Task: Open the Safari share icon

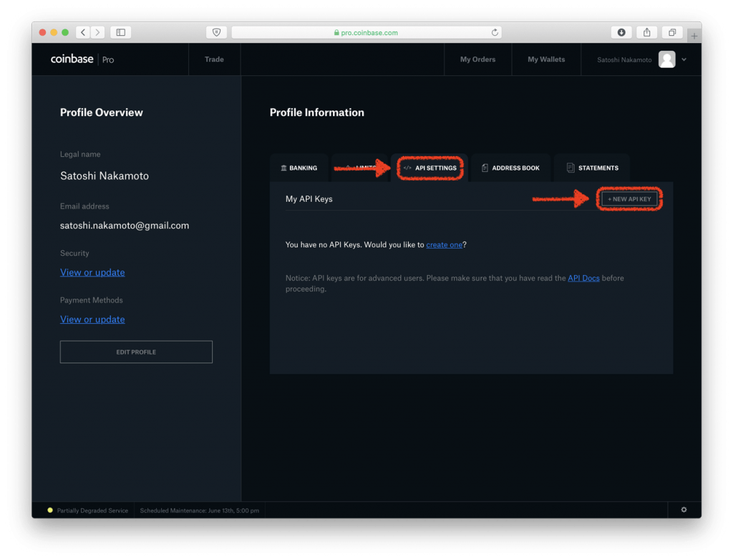Action: (x=646, y=32)
